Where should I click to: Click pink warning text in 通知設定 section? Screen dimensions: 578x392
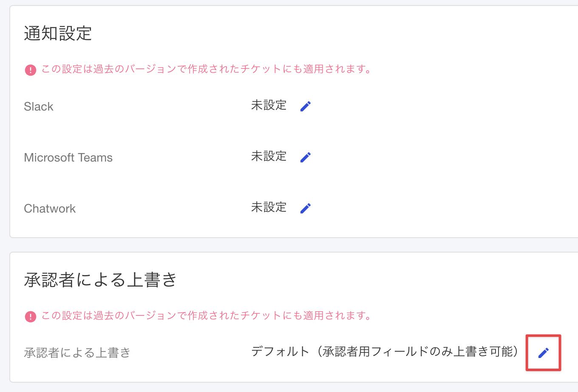pyautogui.click(x=207, y=69)
